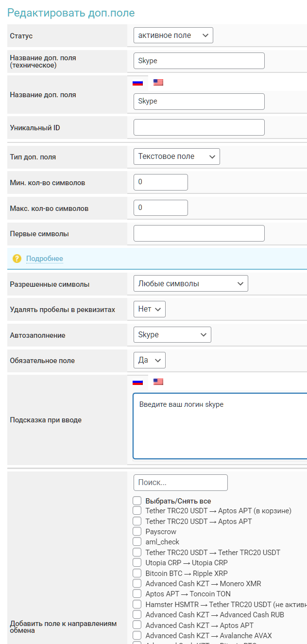307x644 pixels.
Task: Select the US flag above the input hint
Action: (158, 382)
